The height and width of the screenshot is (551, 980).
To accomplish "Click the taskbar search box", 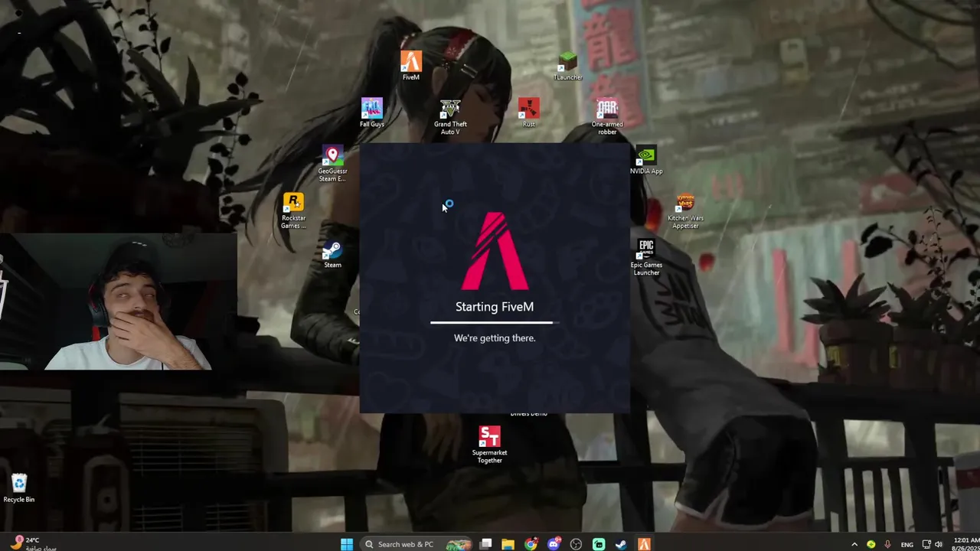I will point(417,544).
